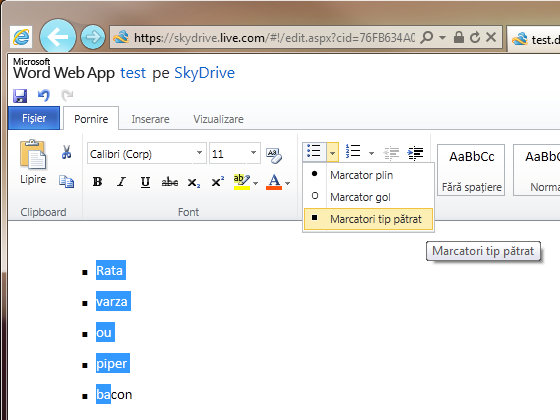This screenshot has width=560, height=420.
Task: Open the test.d browser tab
Action: (x=534, y=39)
